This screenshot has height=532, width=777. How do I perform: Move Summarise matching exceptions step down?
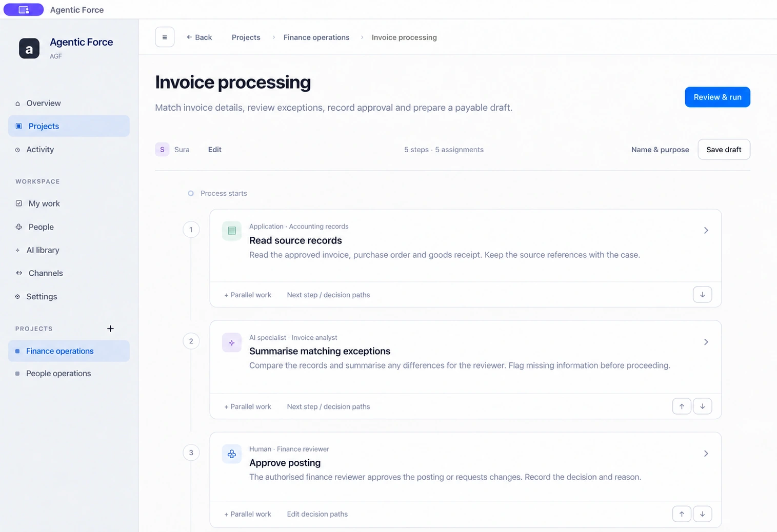point(703,406)
